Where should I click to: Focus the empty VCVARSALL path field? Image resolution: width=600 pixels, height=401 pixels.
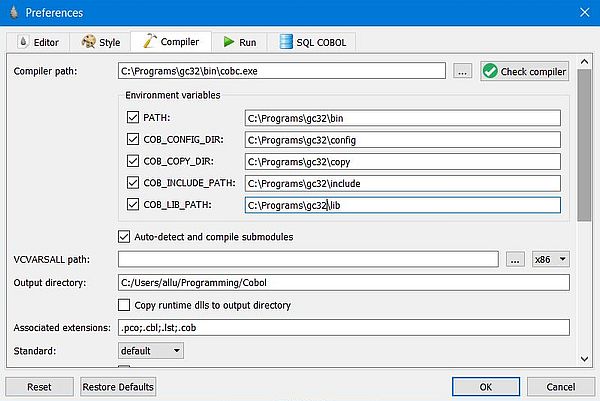click(308, 259)
